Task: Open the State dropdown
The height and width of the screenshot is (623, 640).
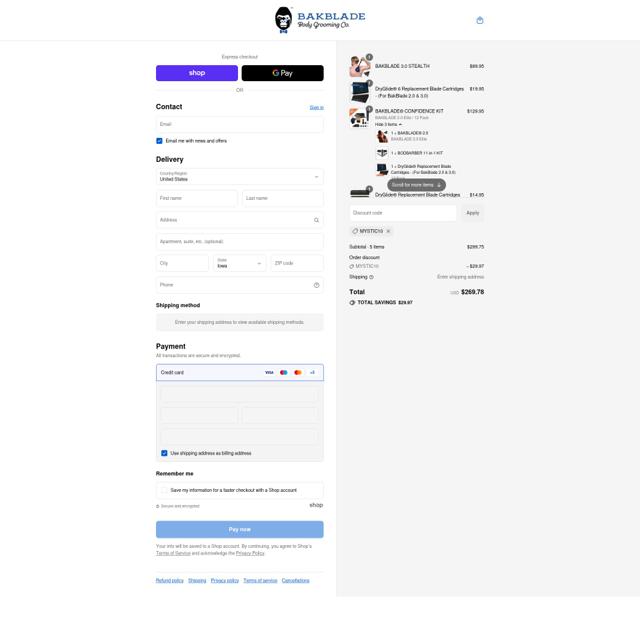Action: coord(240,263)
